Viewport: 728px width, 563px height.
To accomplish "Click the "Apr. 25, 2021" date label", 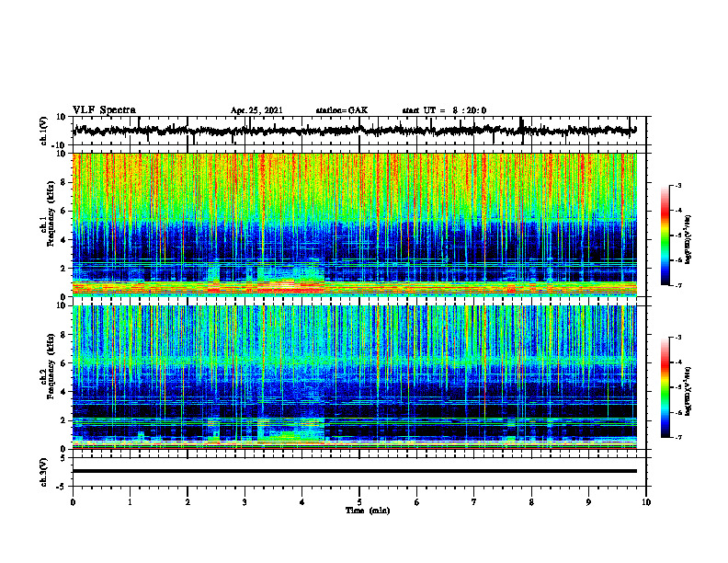I will pyautogui.click(x=256, y=110).
